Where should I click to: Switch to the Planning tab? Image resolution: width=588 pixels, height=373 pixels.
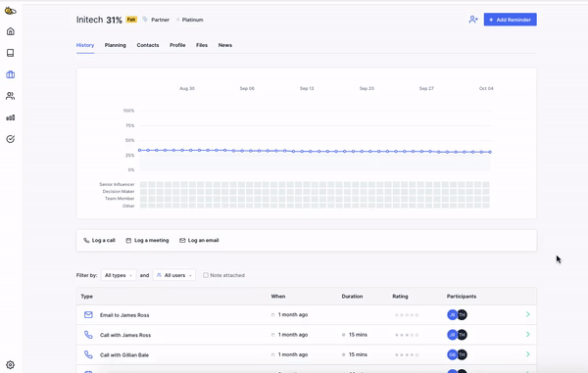coord(115,45)
